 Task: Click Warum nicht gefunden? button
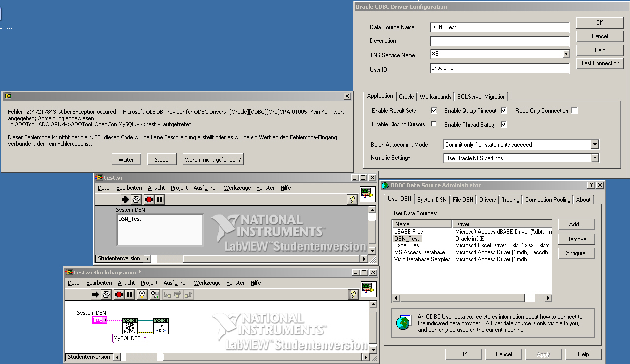tap(213, 160)
